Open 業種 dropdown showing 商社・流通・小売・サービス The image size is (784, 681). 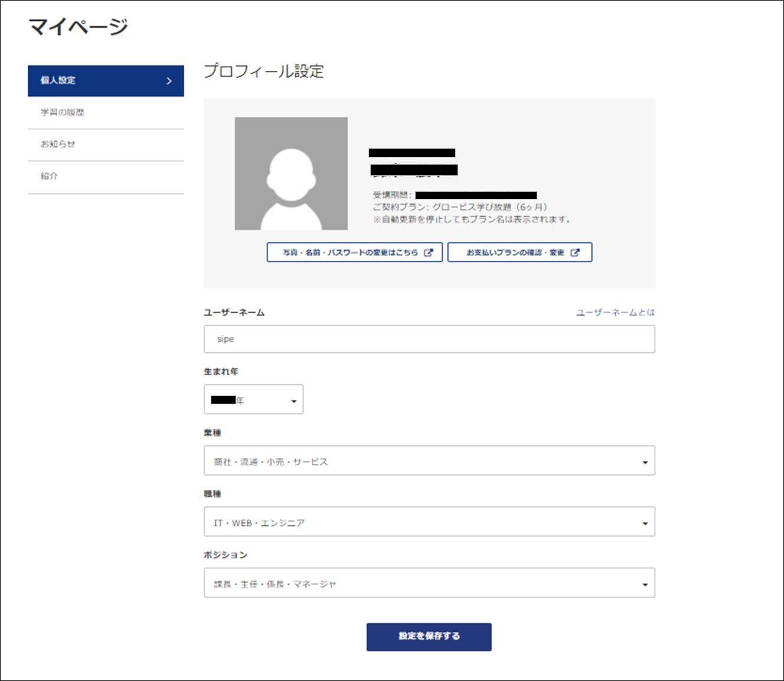[x=429, y=461]
